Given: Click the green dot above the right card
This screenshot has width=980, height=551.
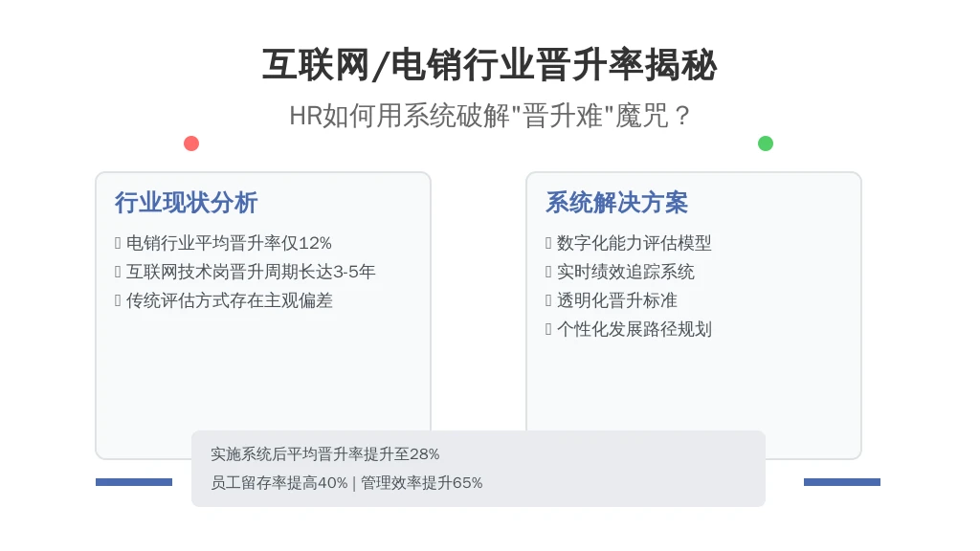Looking at the screenshot, I should click(x=766, y=143).
